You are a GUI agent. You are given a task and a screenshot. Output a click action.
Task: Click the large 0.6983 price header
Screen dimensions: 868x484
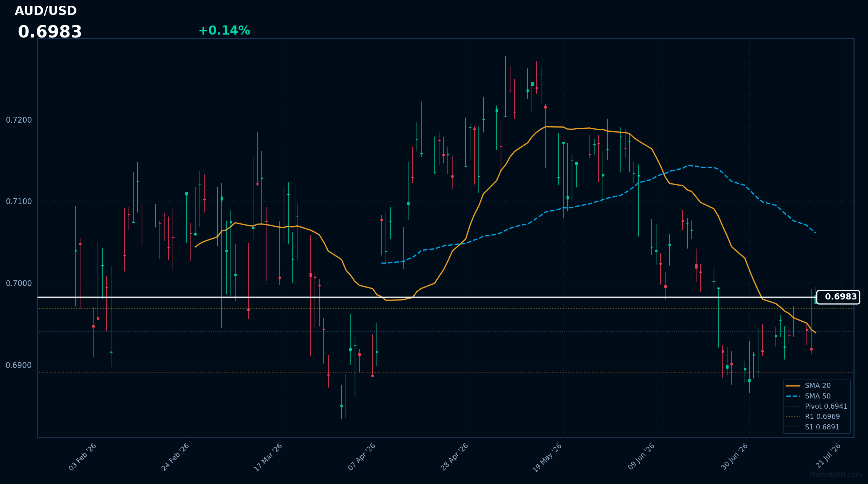coord(50,32)
